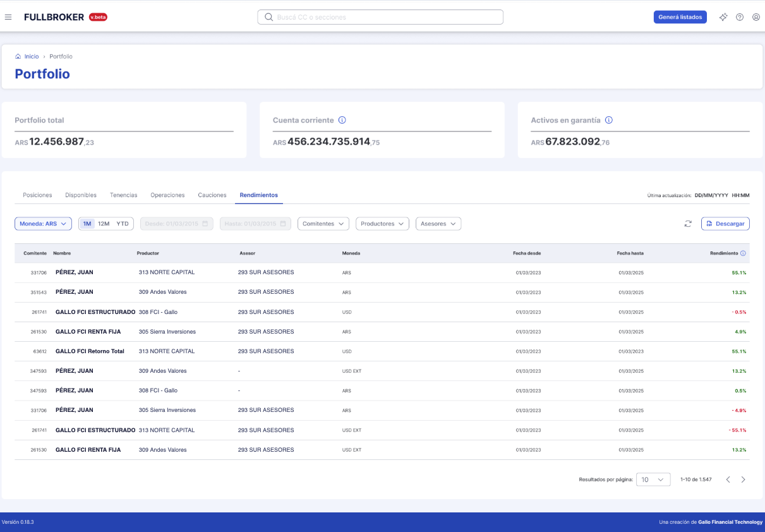The width and height of the screenshot is (765, 532).
Task: Open calendar icon in Hasta field
Action: click(x=283, y=224)
